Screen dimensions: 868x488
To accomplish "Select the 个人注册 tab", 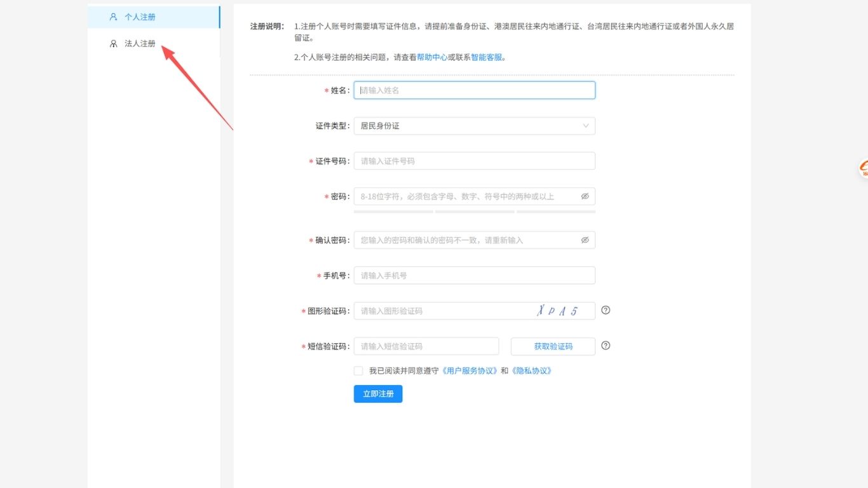I will [140, 17].
